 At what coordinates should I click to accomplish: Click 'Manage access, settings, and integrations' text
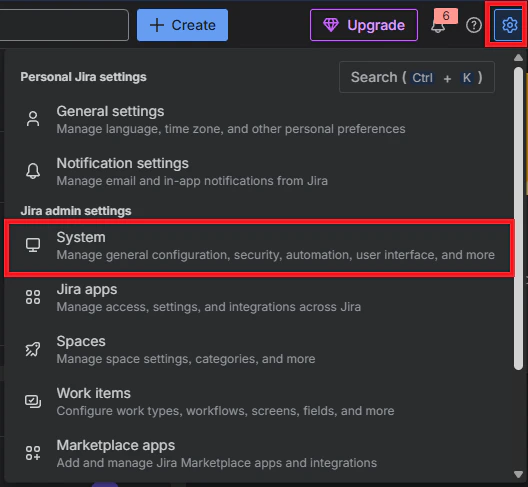click(x=209, y=307)
